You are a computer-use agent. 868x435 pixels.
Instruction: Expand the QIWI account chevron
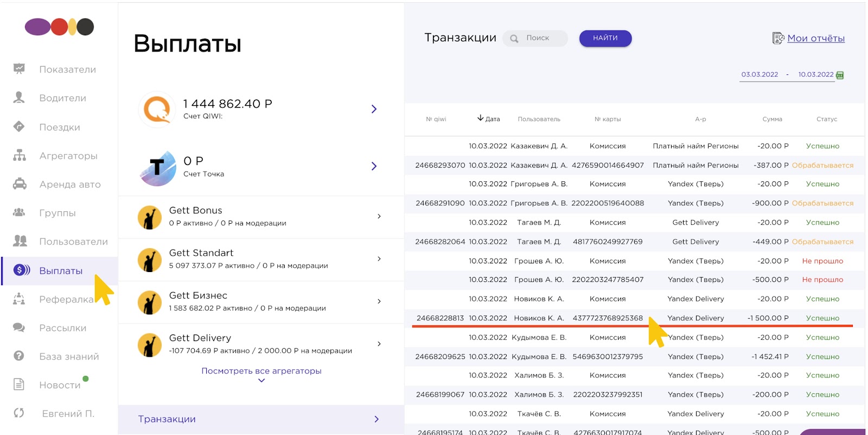(374, 109)
